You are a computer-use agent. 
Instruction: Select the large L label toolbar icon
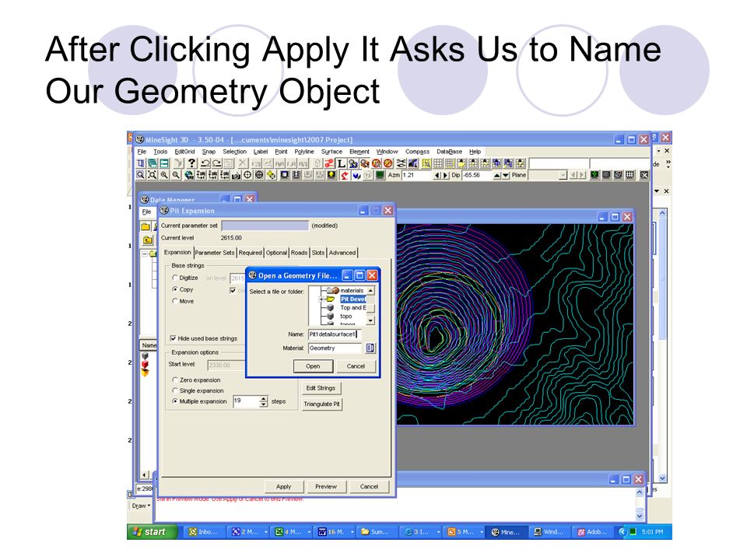coord(342,163)
